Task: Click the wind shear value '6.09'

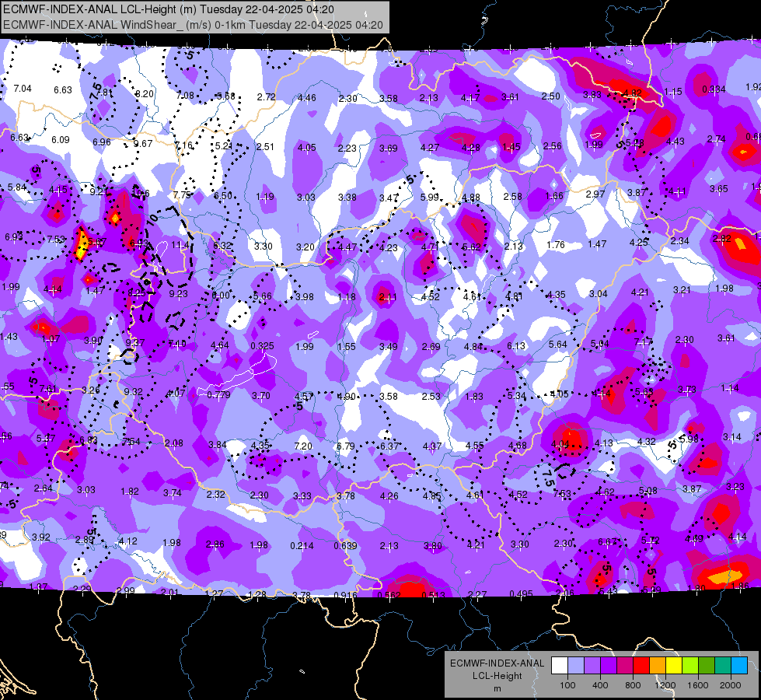Action: tap(61, 140)
